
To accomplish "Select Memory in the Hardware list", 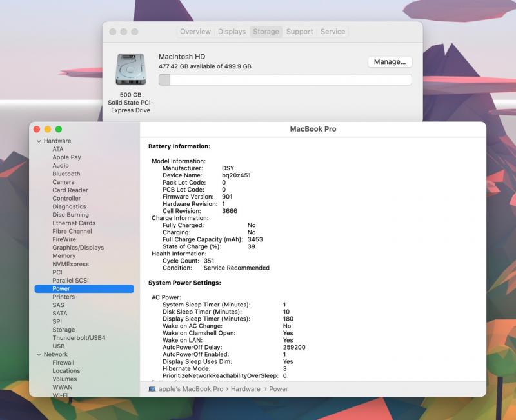I will point(64,256).
